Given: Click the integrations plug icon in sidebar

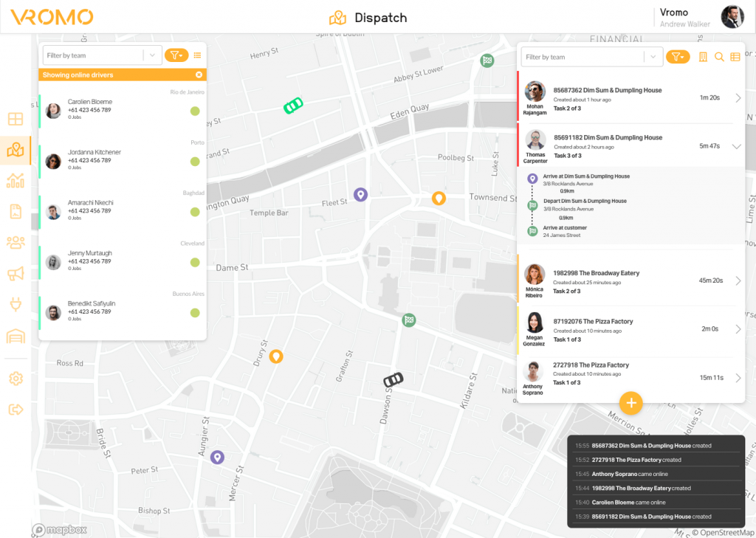Looking at the screenshot, I should click(15, 304).
